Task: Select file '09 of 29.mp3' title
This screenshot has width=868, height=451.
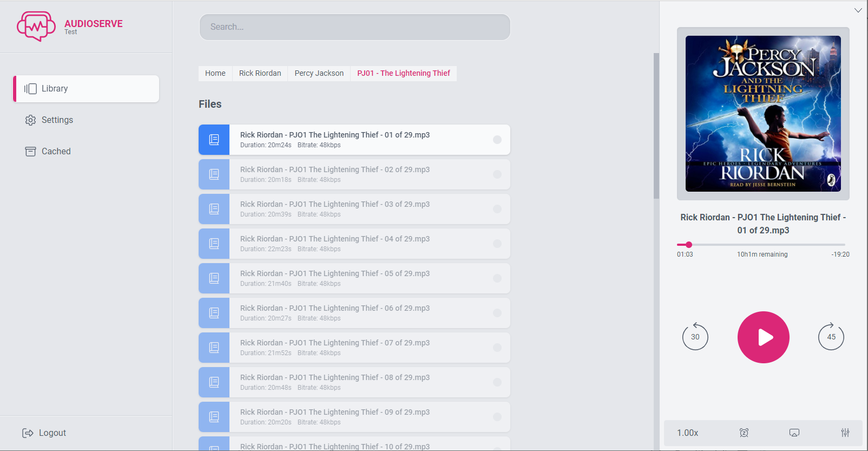Action: tap(335, 412)
